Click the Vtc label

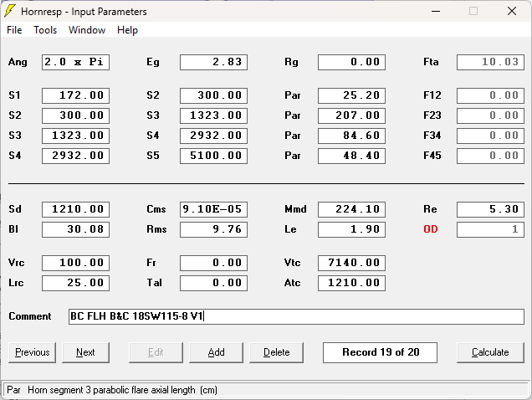click(292, 263)
